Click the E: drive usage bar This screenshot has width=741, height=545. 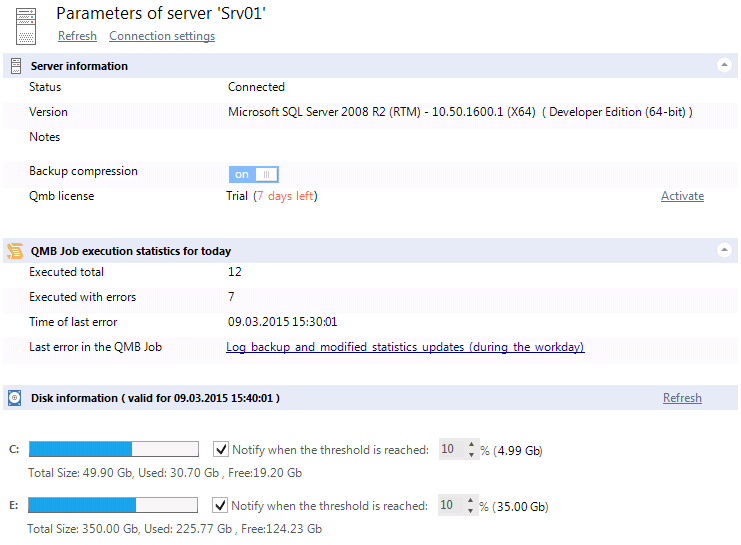(113, 505)
